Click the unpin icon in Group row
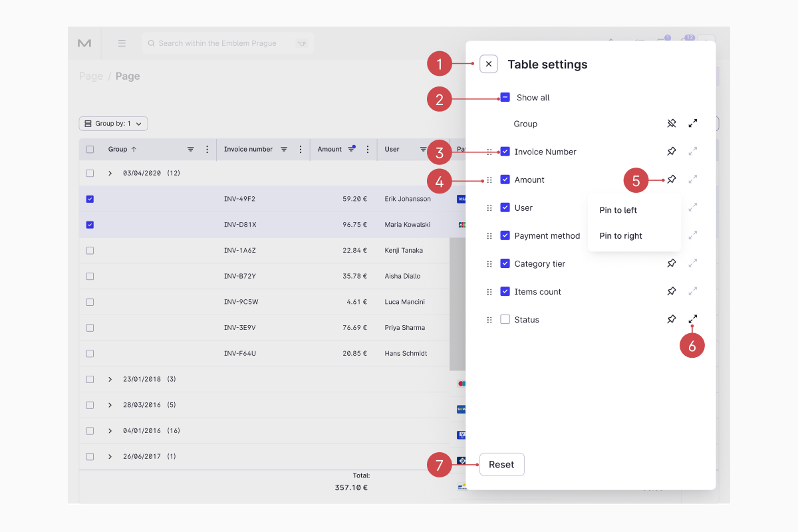The image size is (798, 532). pos(672,124)
